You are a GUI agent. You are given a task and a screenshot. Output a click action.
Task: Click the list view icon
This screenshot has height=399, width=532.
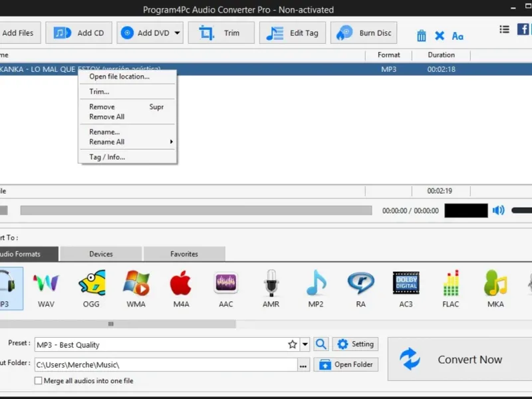point(504,29)
